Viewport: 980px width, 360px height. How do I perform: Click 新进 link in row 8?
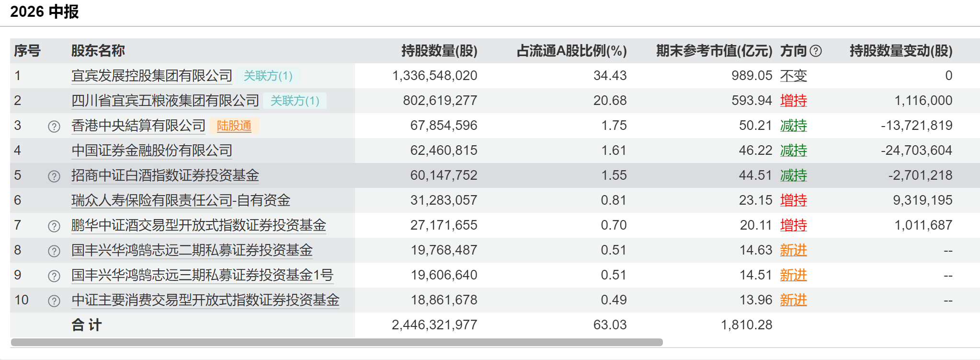click(794, 250)
